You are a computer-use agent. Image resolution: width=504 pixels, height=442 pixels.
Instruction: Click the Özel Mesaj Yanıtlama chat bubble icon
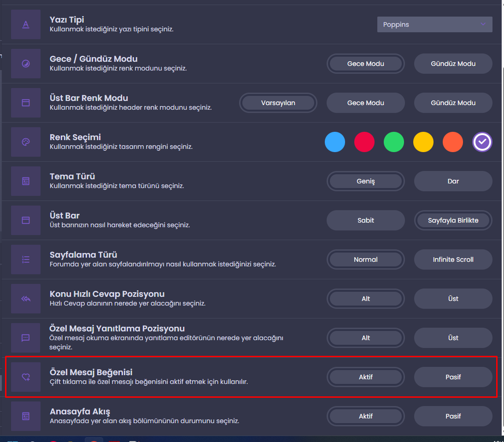click(26, 338)
